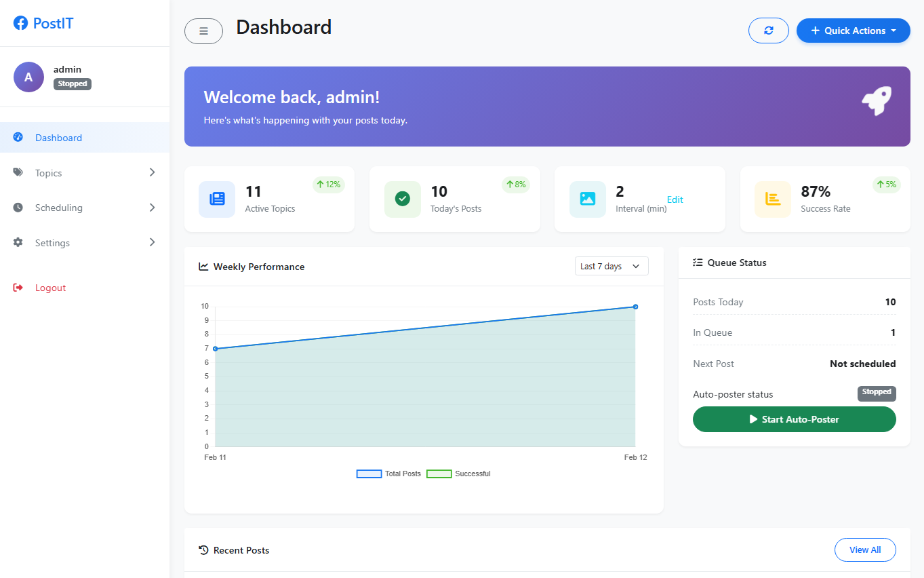Toggle the Successful series in the chart legend
The width and height of the screenshot is (924, 578).
[x=439, y=473]
